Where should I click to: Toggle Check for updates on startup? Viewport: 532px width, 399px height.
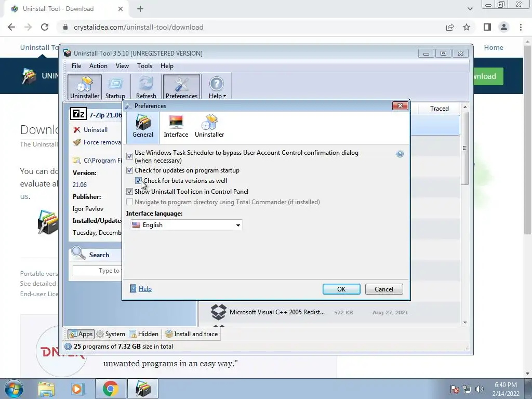point(129,170)
